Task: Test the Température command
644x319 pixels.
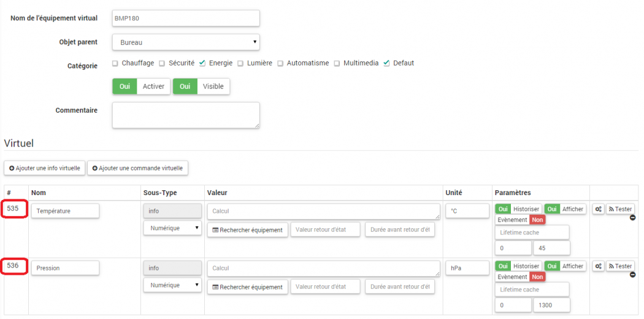Action: [x=620, y=209]
